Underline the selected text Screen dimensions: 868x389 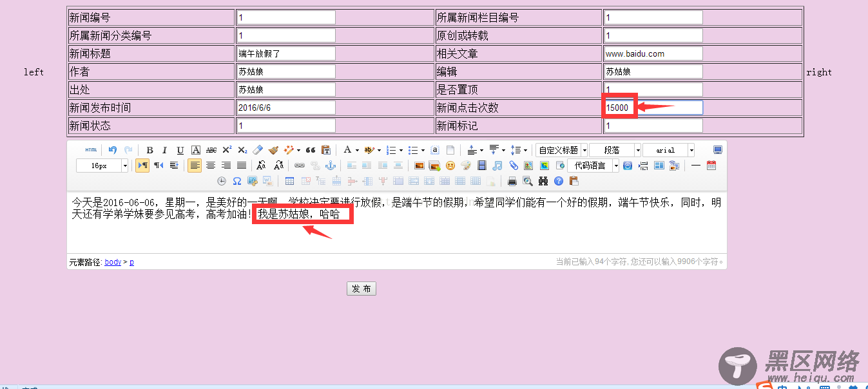[x=180, y=150]
